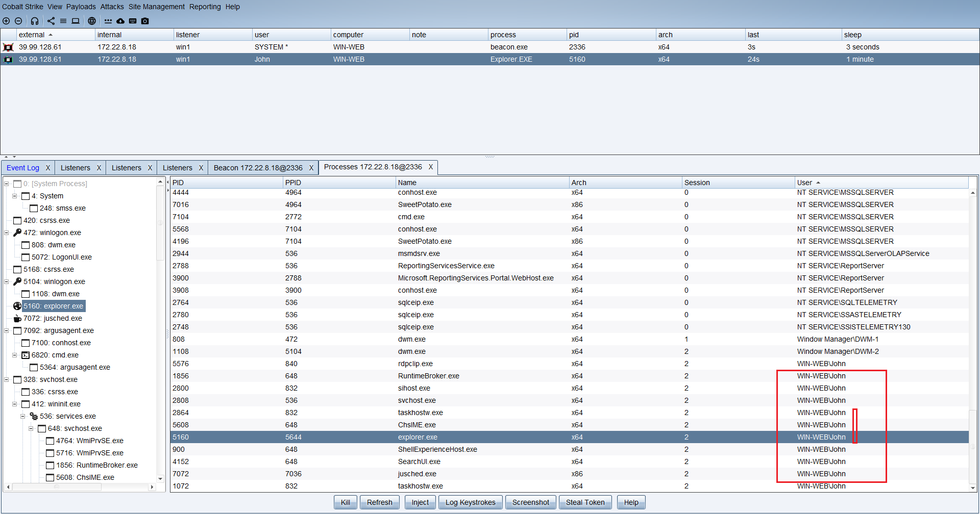
Task: Collapse the 6820: cmd.exe node
Action: (x=15, y=355)
